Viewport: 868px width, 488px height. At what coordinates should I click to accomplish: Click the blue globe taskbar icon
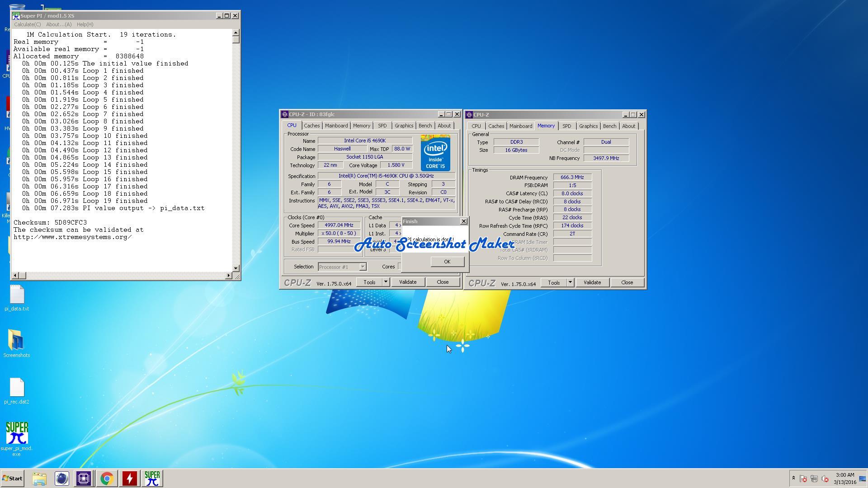pos(62,479)
